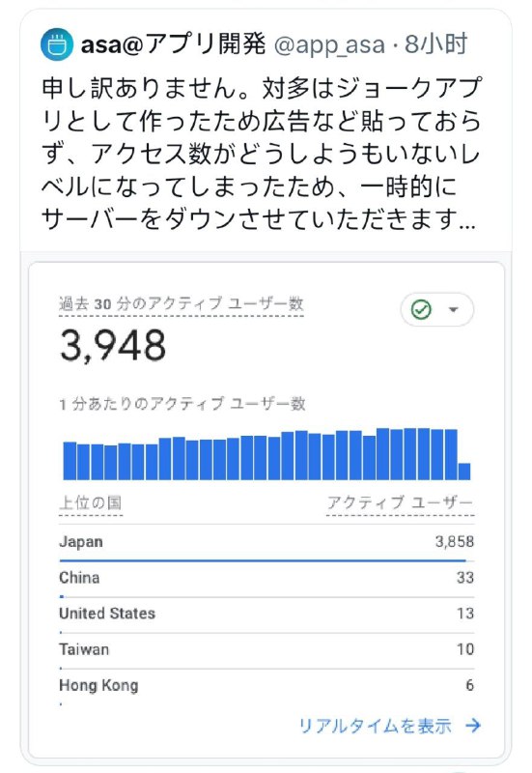Click the asa@アプリ開発 display name

pos(174,44)
